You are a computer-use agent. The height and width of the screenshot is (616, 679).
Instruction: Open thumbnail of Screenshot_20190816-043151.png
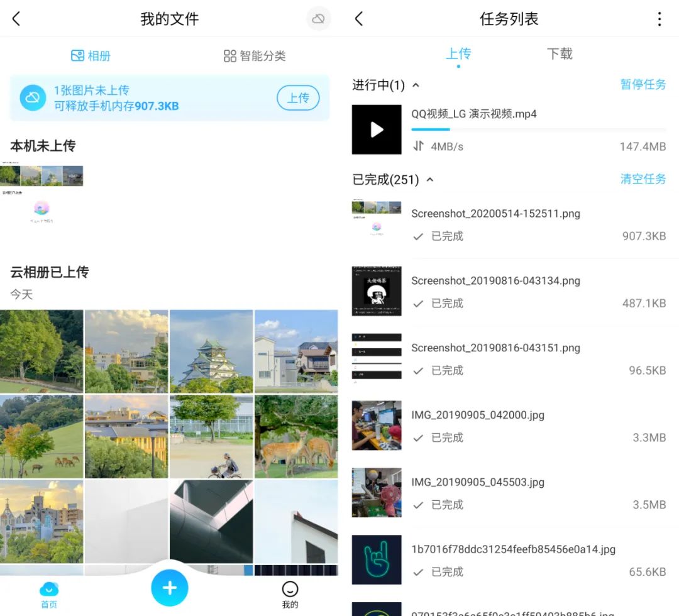pyautogui.click(x=377, y=358)
